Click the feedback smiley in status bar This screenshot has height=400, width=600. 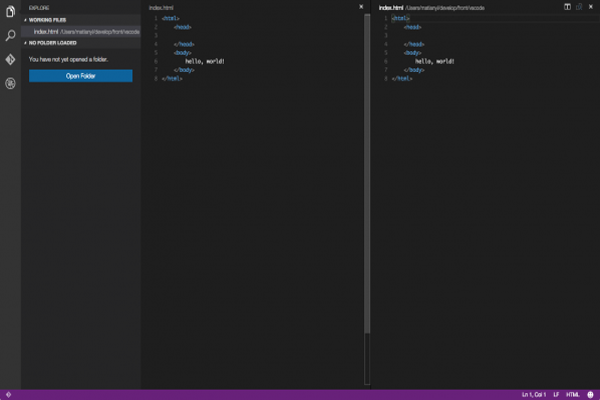tap(591, 394)
